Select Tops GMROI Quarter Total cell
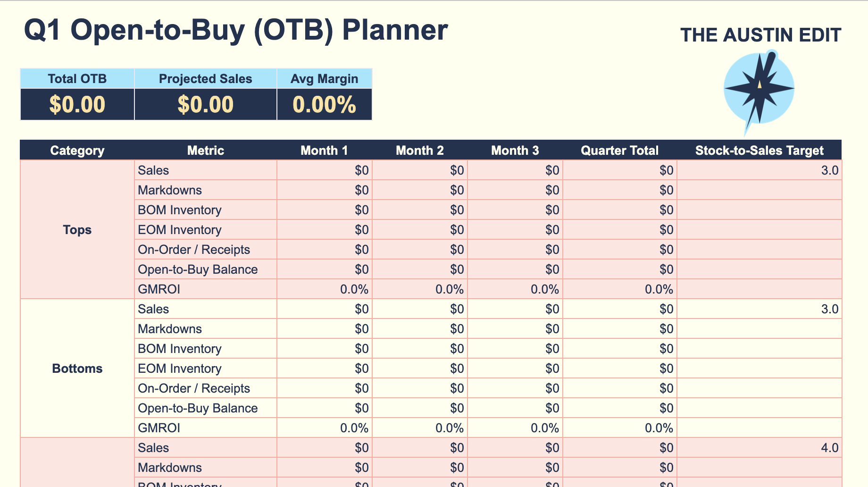Viewport: 868px width, 487px height. pos(620,289)
